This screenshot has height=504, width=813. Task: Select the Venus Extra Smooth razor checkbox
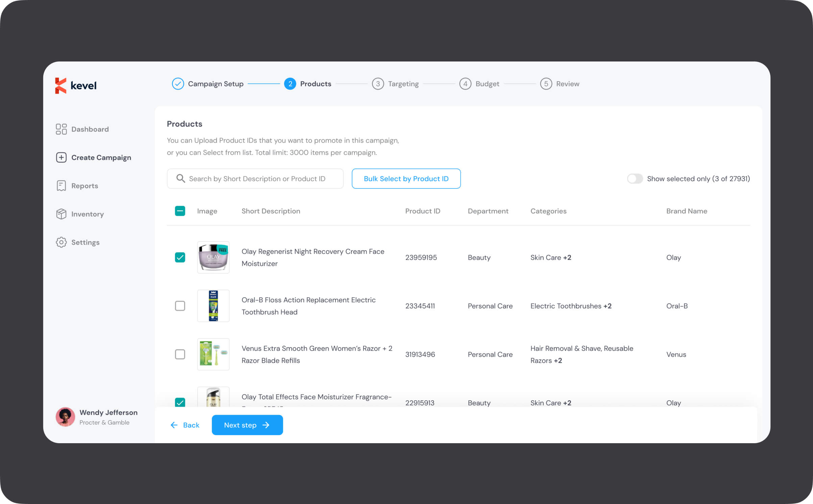pos(180,354)
